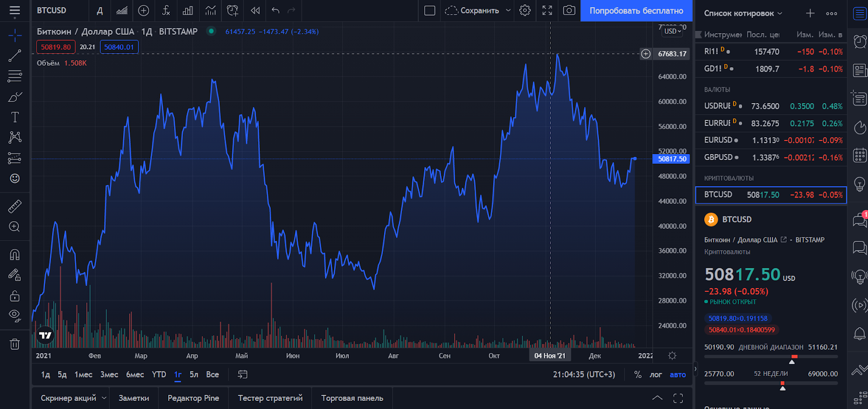Select the 6мес time range
Screen dimensions: 868x409
[x=135, y=374]
